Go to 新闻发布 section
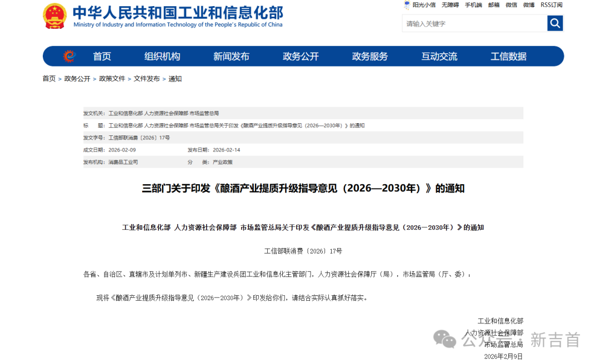The width and height of the screenshot is (600, 364). tap(231, 56)
